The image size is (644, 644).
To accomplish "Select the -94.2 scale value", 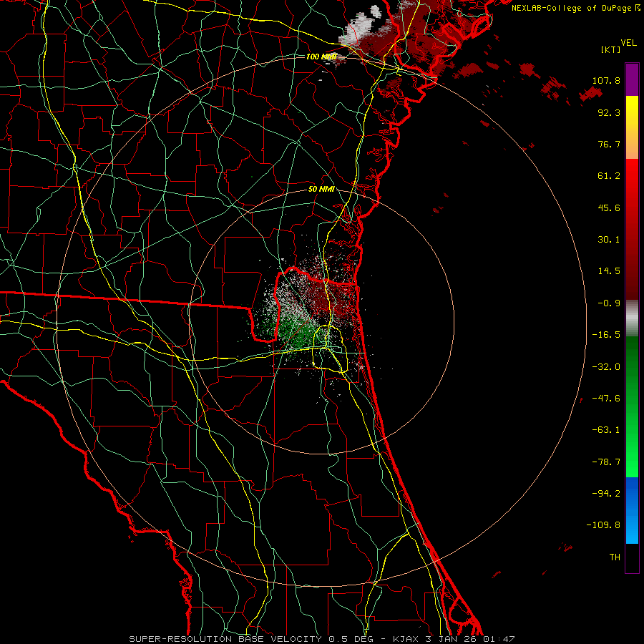I will pyautogui.click(x=606, y=494).
